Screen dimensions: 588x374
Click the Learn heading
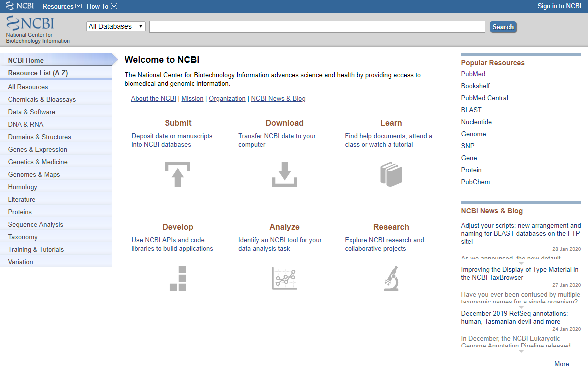(x=391, y=123)
